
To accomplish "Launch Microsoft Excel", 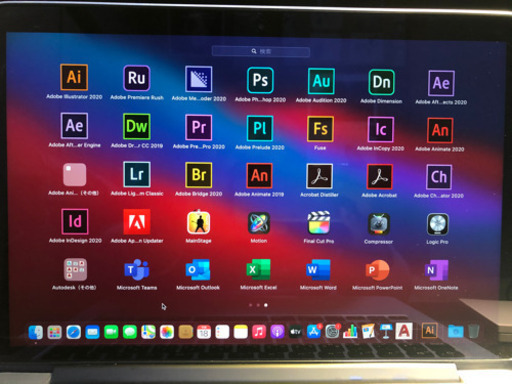I will pyautogui.click(x=258, y=270).
